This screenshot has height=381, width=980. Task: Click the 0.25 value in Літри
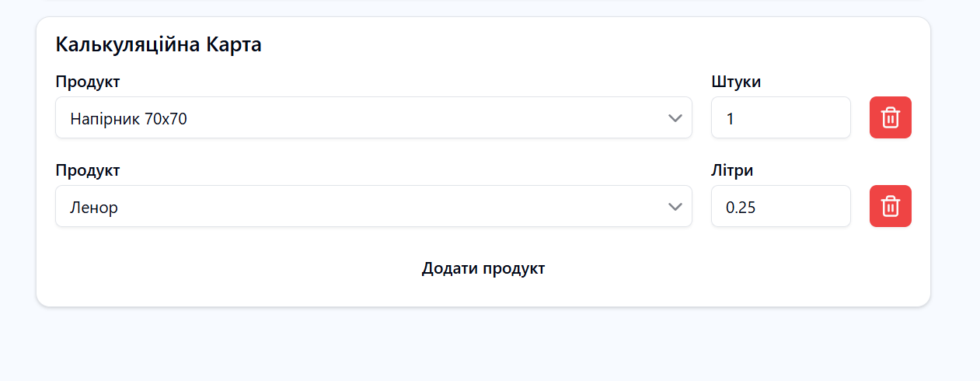[x=740, y=208]
